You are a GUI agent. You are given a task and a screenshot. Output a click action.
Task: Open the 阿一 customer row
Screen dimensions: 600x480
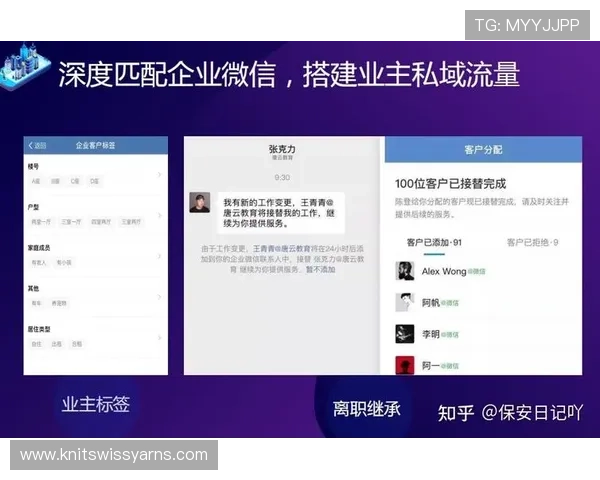tap(484, 364)
